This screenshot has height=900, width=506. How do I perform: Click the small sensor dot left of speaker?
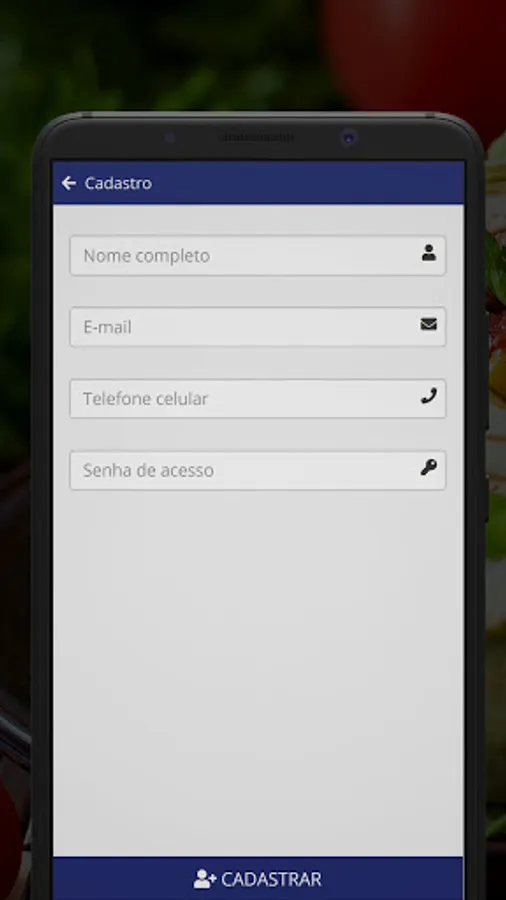170,138
